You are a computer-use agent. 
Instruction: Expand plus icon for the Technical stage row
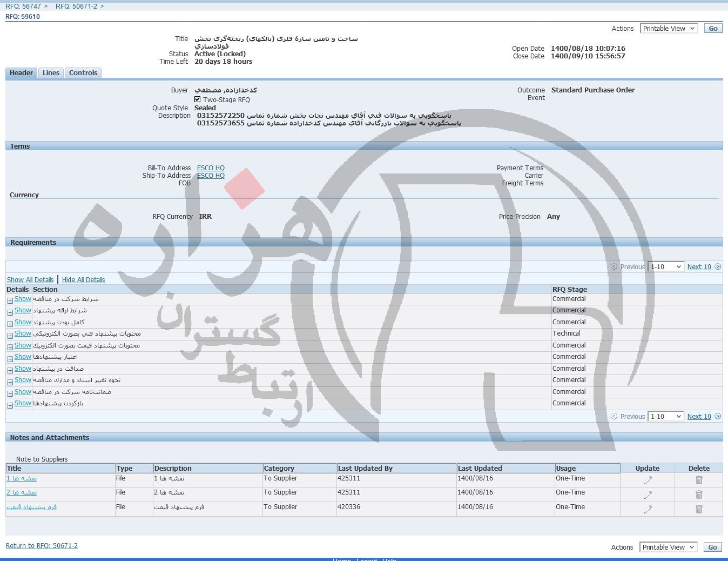[10, 336]
